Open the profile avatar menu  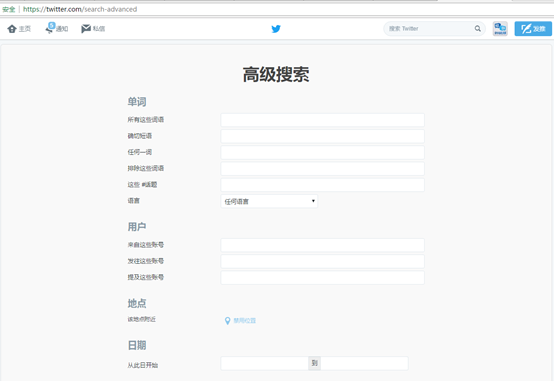pos(500,29)
